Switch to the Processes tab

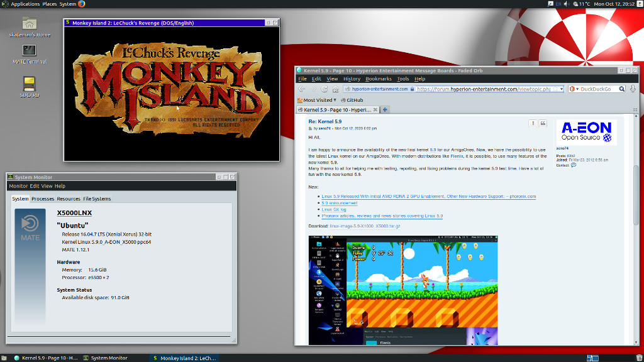(x=43, y=199)
